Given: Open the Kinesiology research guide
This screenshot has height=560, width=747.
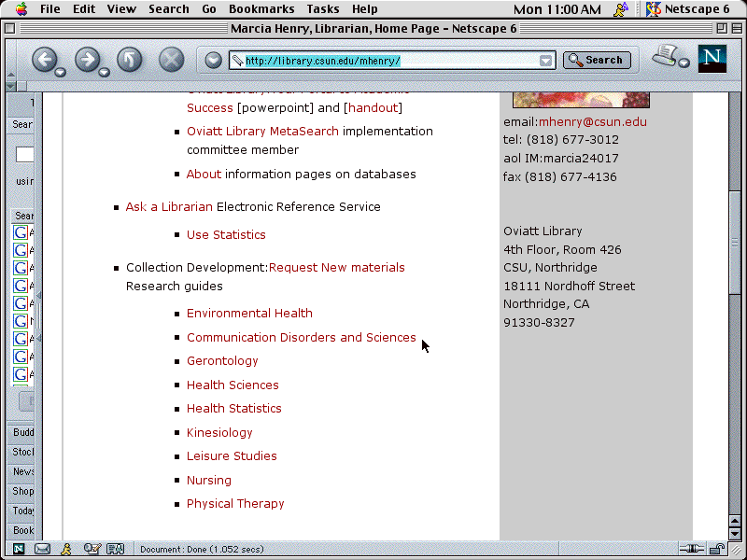Looking at the screenshot, I should coord(219,433).
